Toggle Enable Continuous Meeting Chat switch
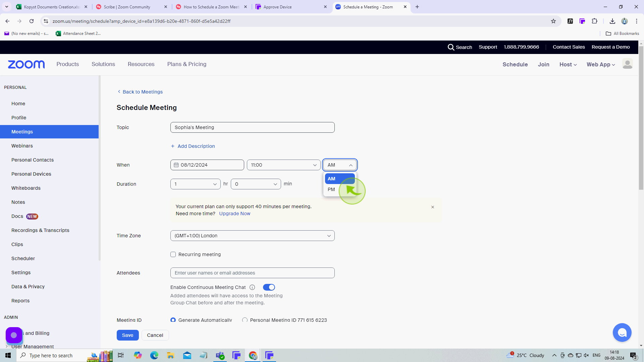The height and width of the screenshot is (362, 644). 269,287
